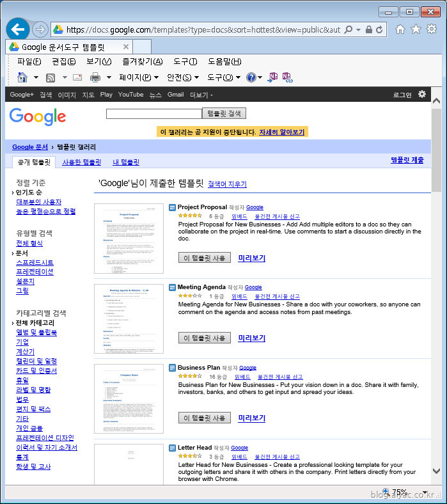Click the doc icon beside Business Plan
This screenshot has height=504, width=447.
[x=172, y=368]
